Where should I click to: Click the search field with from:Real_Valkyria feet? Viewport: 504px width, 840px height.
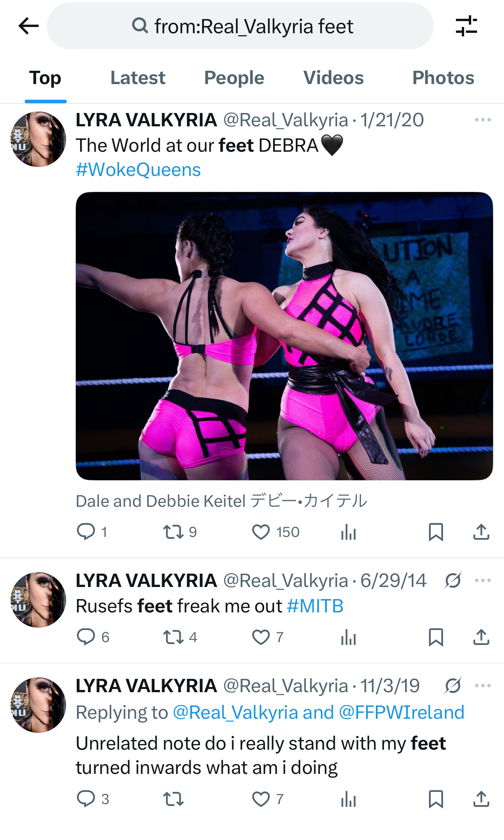[240, 26]
